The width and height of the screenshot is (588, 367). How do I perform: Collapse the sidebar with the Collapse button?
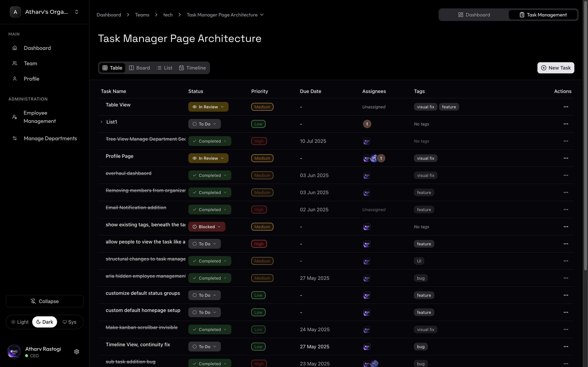pos(45,301)
